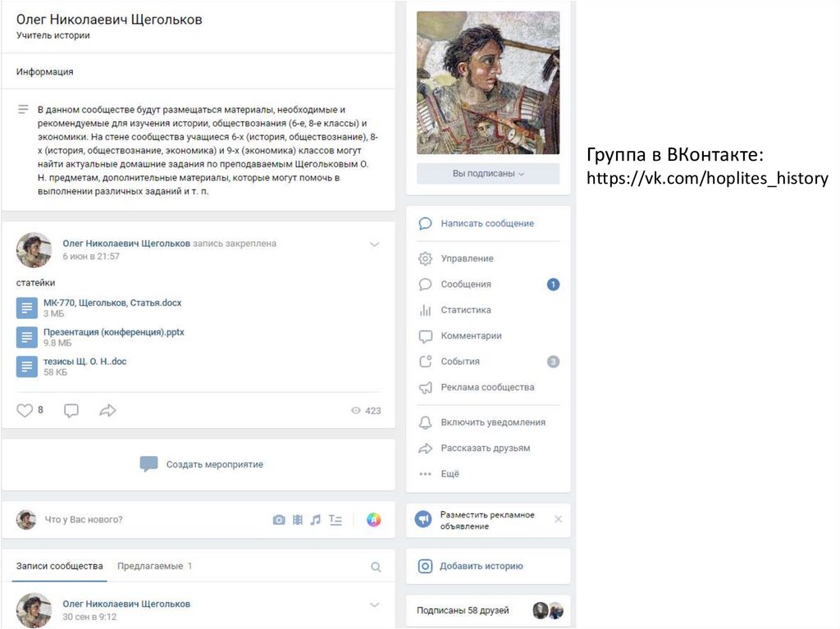Click the eye views icon showing 423
This screenshot has width=840, height=629.
(356, 410)
